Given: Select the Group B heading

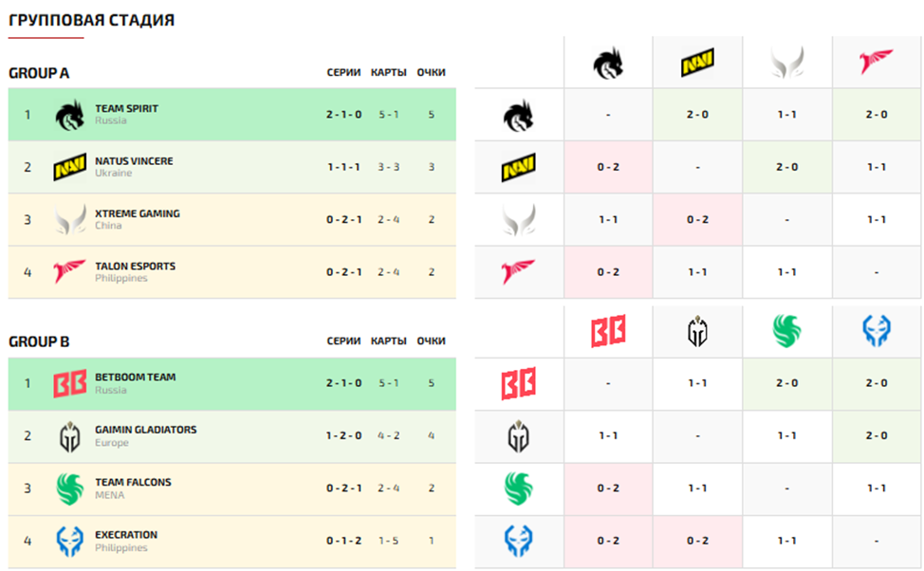Looking at the screenshot, I should (x=39, y=341).
